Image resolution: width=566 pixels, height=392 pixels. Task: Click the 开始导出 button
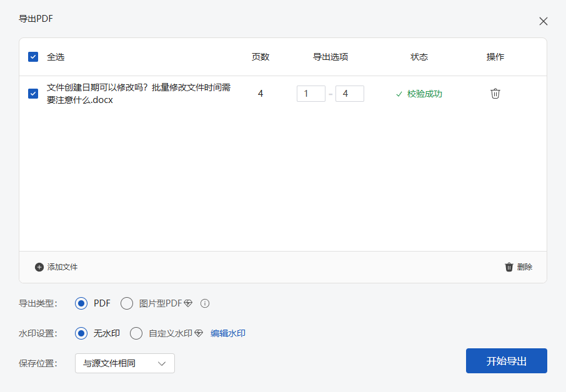pyautogui.click(x=506, y=361)
